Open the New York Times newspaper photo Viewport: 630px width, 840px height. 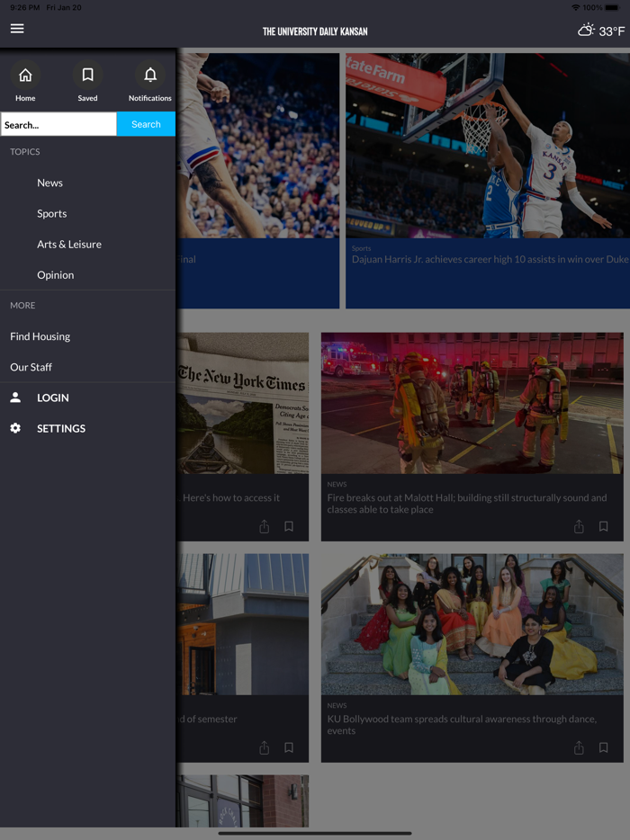[x=242, y=403]
